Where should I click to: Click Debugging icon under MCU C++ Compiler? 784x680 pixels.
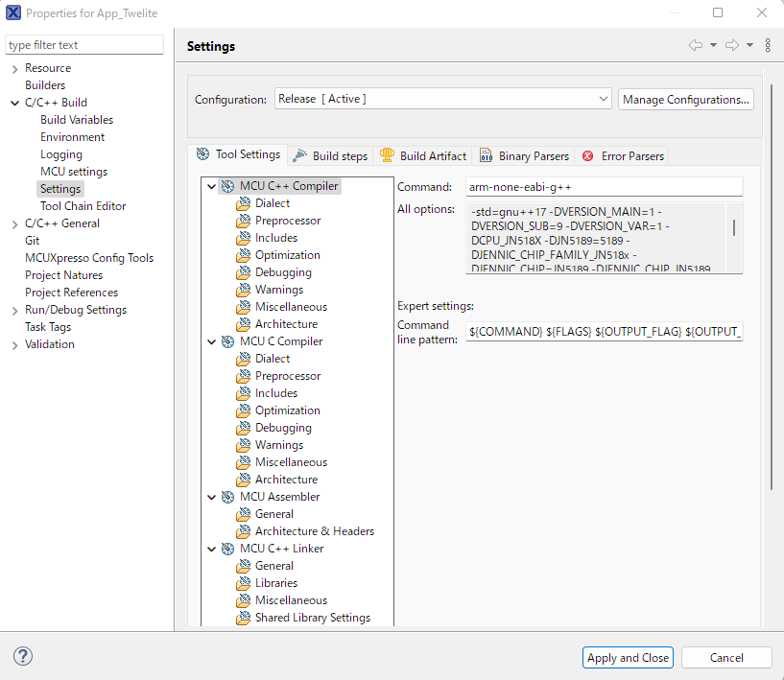coord(244,272)
